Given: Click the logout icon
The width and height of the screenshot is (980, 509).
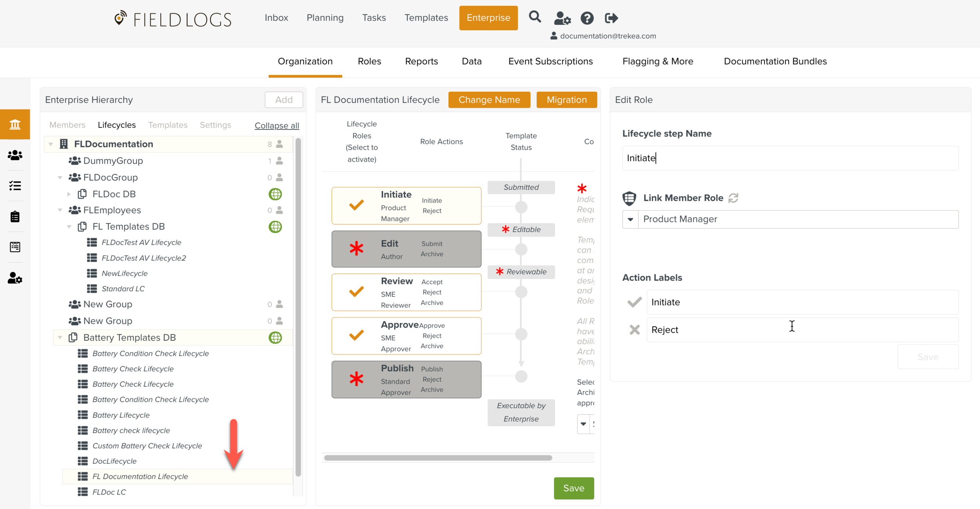Looking at the screenshot, I should 611,18.
